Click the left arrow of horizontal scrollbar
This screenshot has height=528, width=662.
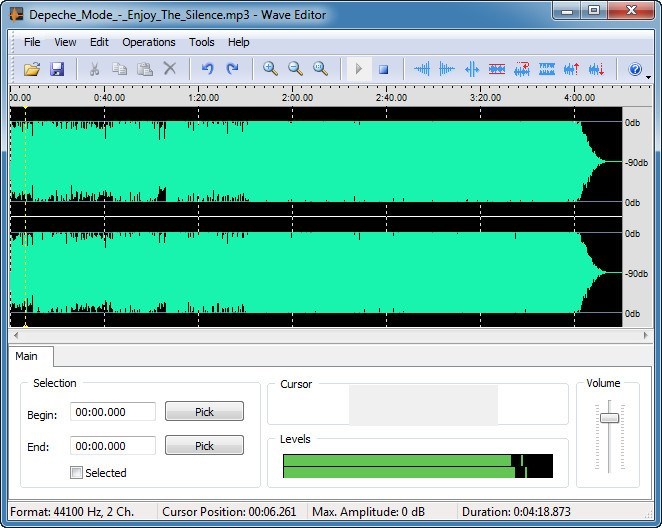[16, 336]
